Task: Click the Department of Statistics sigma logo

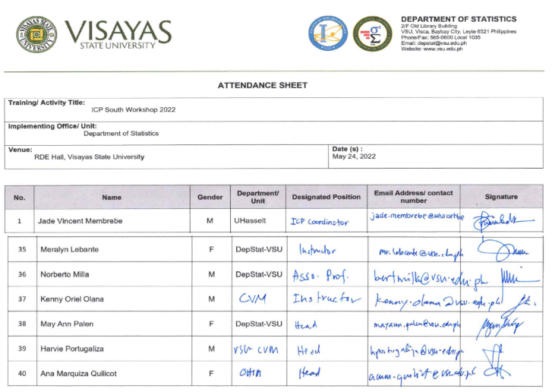Action: (372, 33)
